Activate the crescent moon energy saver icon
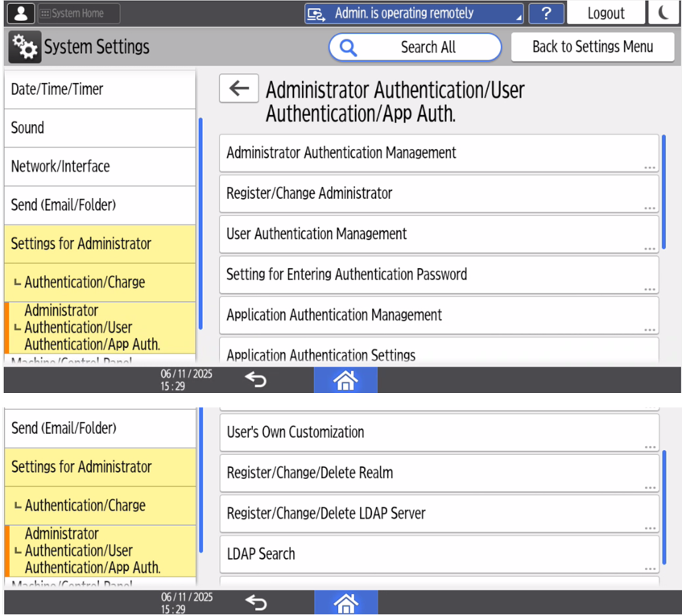 tap(663, 13)
